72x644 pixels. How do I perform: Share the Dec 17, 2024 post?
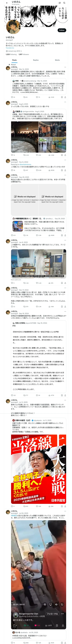(65, 307)
